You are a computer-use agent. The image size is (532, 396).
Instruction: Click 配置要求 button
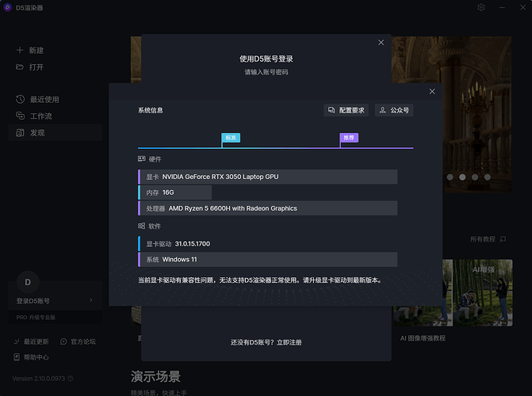tap(346, 110)
